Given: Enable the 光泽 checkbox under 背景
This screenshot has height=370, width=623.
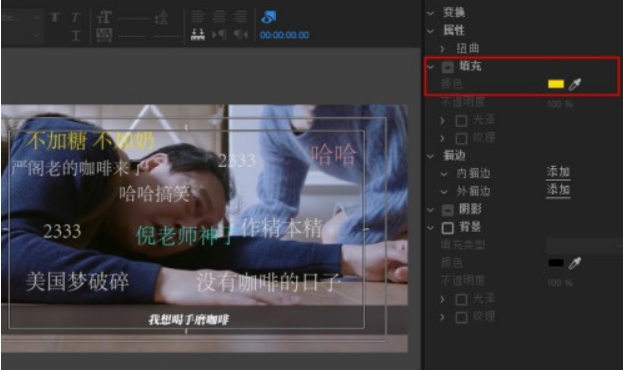Looking at the screenshot, I should pyautogui.click(x=461, y=299).
